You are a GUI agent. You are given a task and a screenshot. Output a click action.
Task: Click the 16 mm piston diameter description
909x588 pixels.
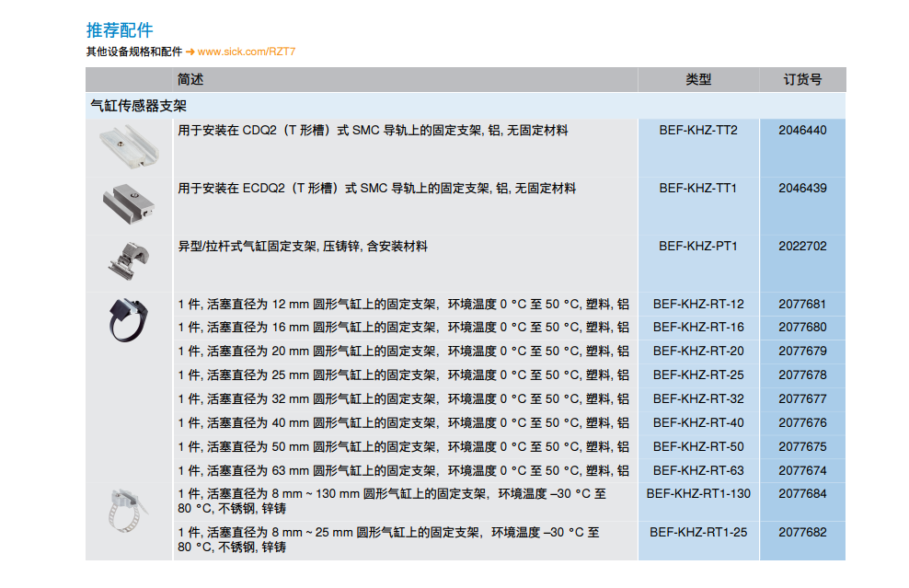pos(404,327)
